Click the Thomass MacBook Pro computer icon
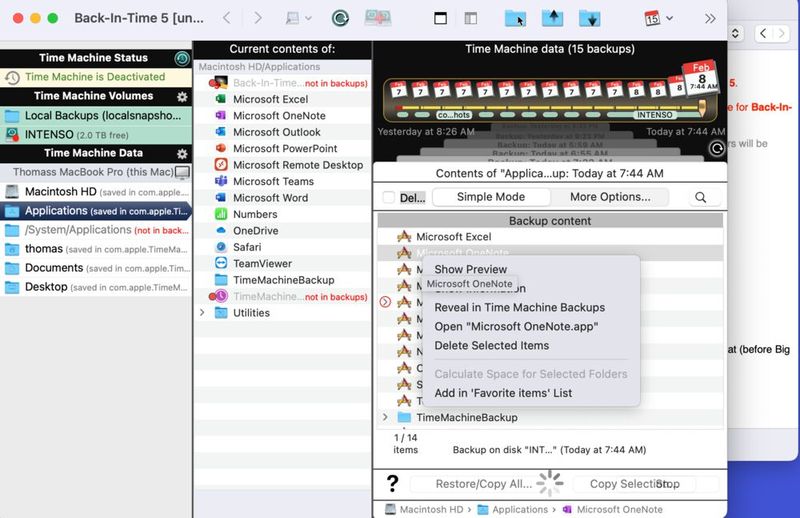Image resolution: width=800 pixels, height=518 pixels. pos(182,172)
